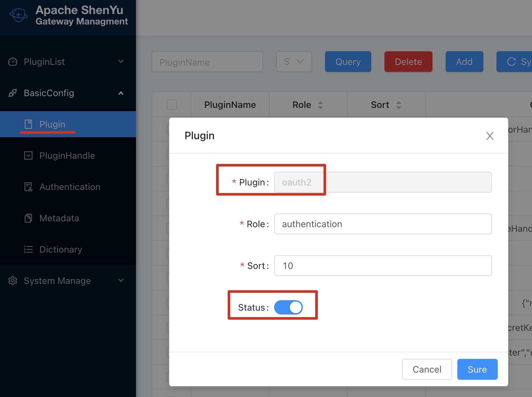Image resolution: width=532 pixels, height=397 pixels.
Task: Open the status filter dropdown
Action: [294, 62]
